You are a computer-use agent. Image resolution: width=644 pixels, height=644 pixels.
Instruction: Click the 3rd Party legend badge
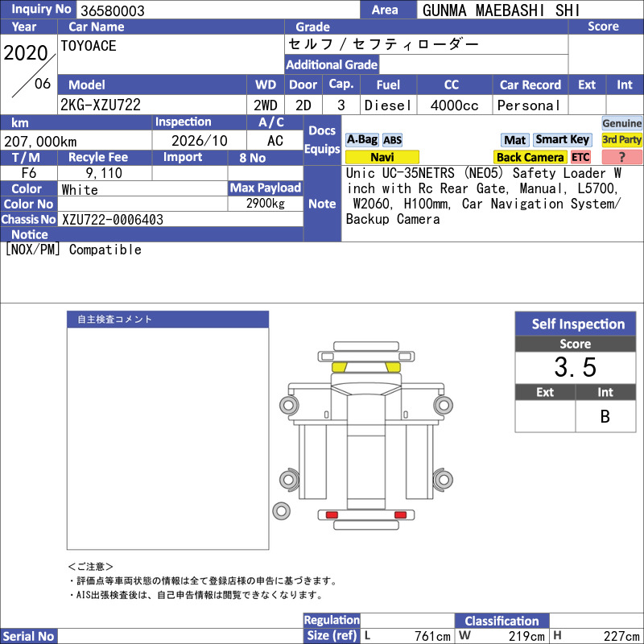(x=621, y=139)
